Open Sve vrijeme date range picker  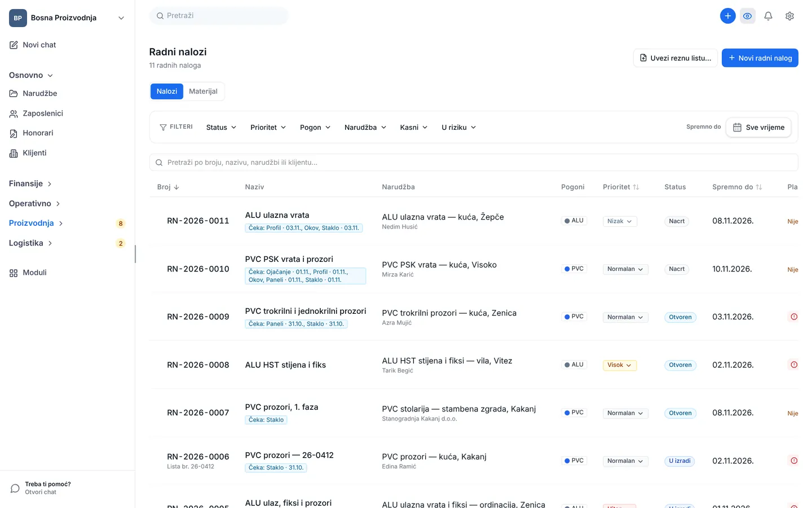[x=758, y=128]
